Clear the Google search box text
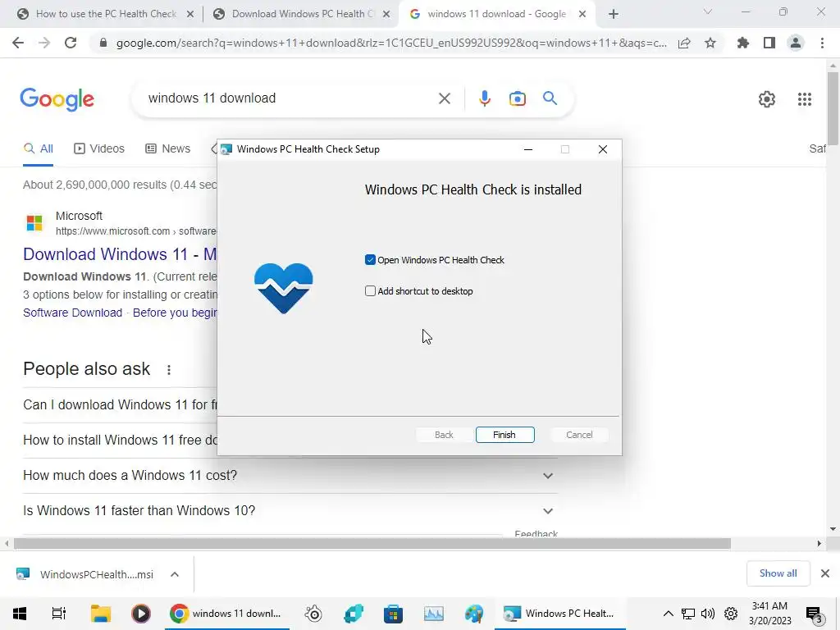 (444, 98)
